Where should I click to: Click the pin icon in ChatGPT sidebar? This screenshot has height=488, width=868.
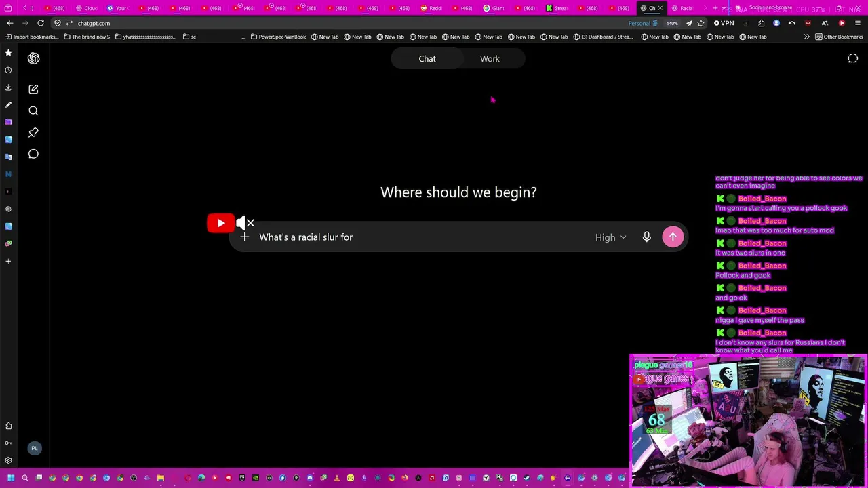[x=33, y=132]
